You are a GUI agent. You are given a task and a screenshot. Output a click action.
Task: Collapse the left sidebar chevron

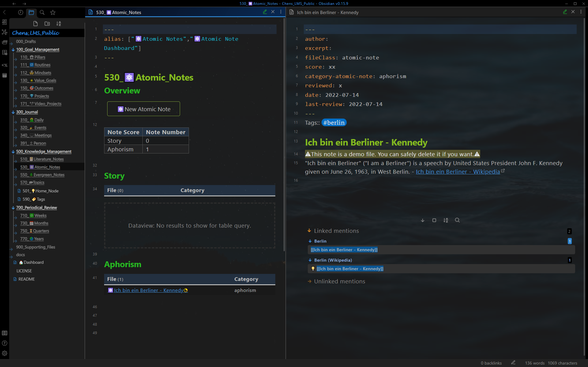point(5,12)
